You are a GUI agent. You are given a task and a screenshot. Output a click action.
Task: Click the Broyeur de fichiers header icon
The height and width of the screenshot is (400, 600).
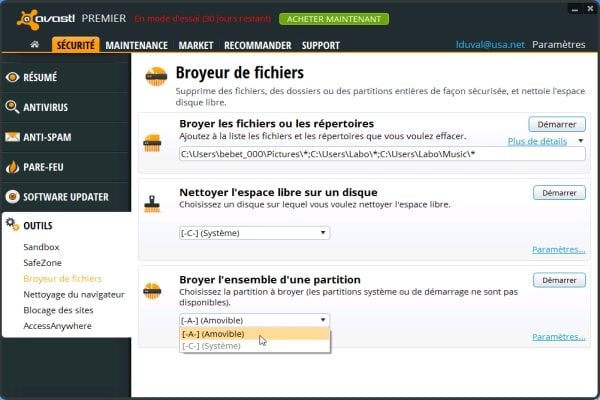(156, 76)
